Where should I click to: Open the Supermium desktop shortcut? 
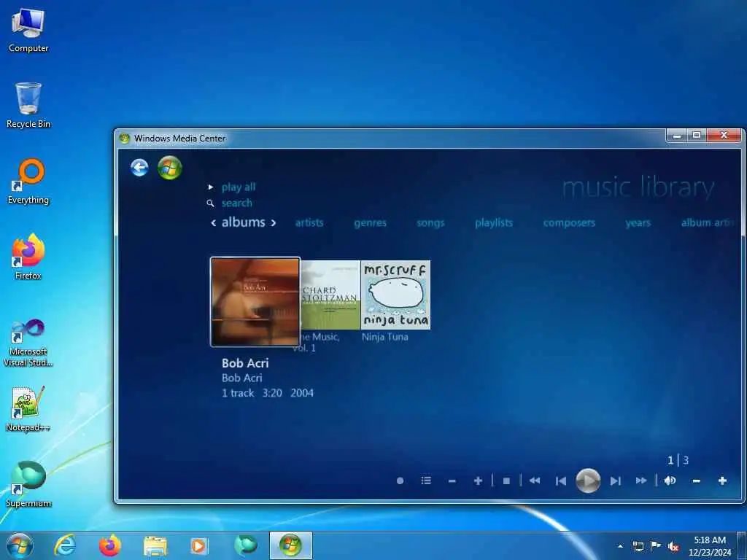[x=28, y=484]
